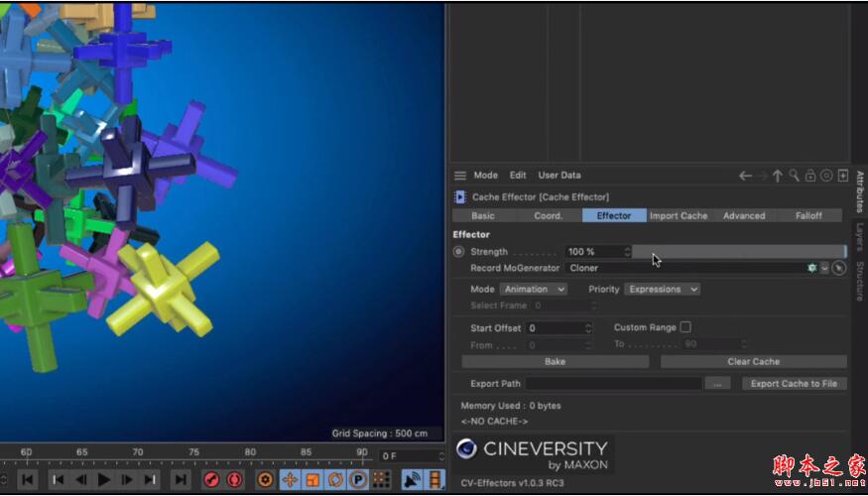Open the Layers side tab
The image size is (868, 496).
[x=860, y=237]
